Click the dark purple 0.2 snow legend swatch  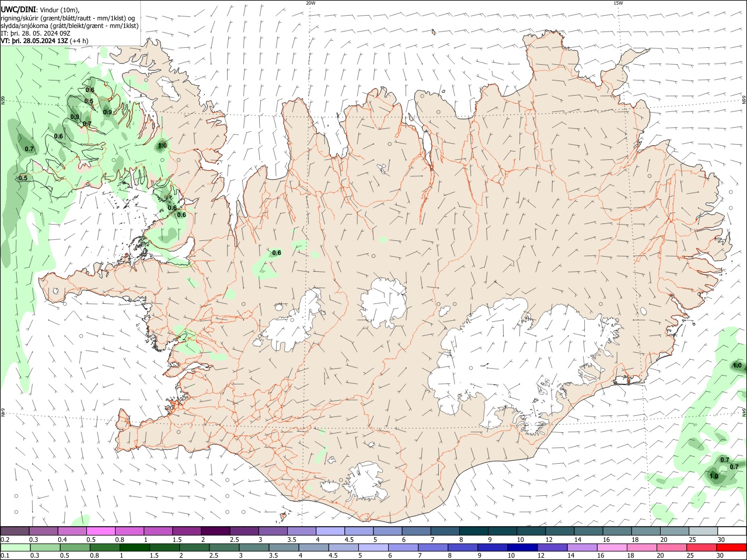15,531
